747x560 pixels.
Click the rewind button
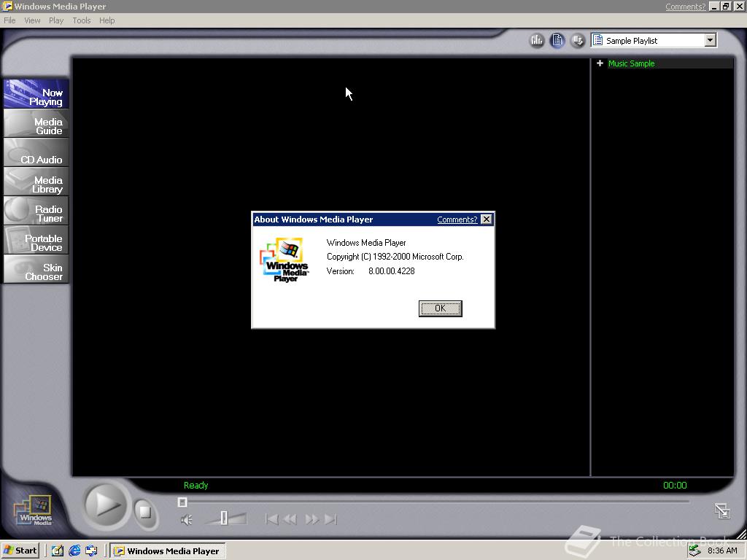(x=290, y=519)
